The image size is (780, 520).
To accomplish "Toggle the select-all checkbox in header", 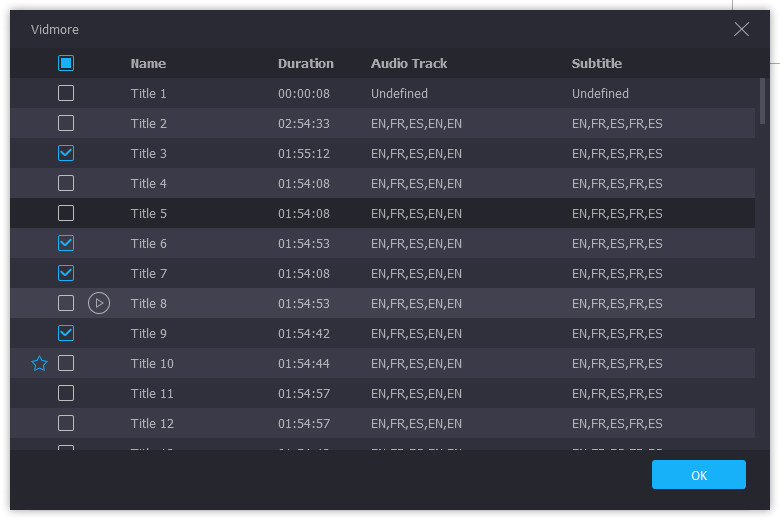I will 66,63.
